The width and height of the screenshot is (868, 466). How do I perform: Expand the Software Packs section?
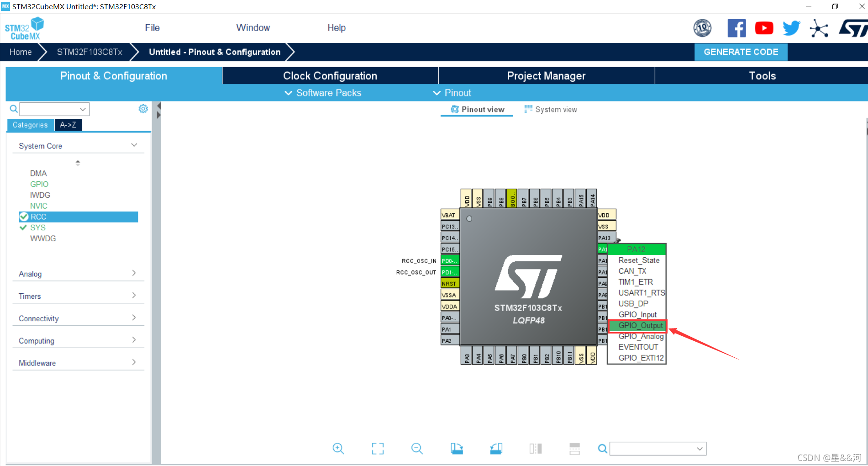point(322,93)
